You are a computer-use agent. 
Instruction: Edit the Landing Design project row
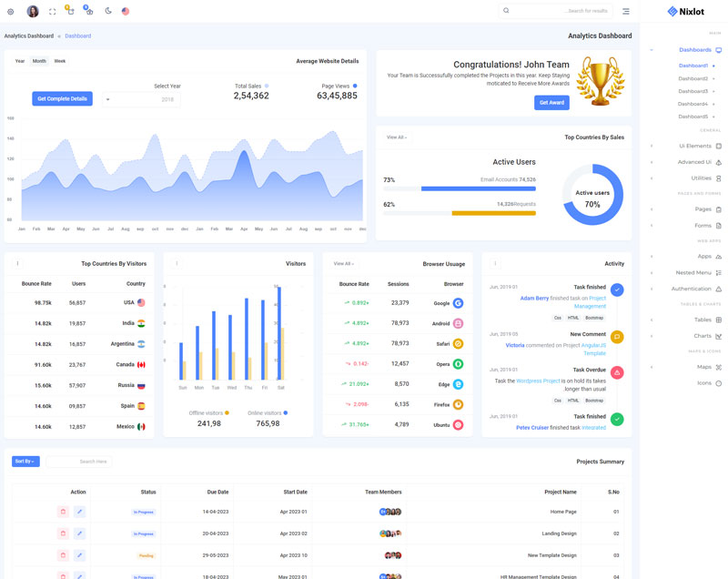coord(79,533)
